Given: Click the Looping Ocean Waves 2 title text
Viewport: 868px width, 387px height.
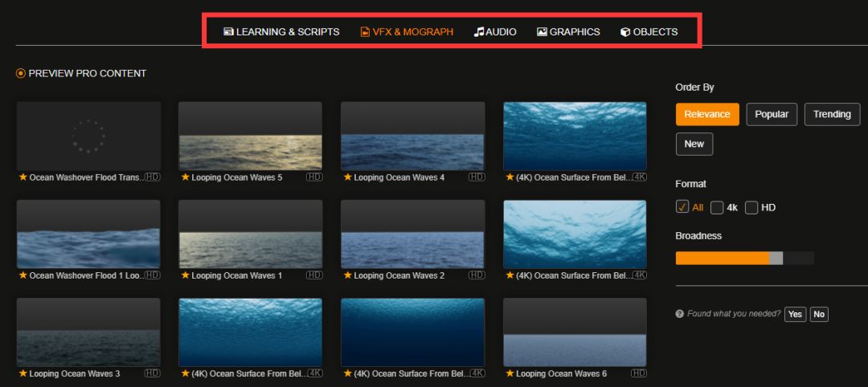Looking at the screenshot, I should (399, 276).
